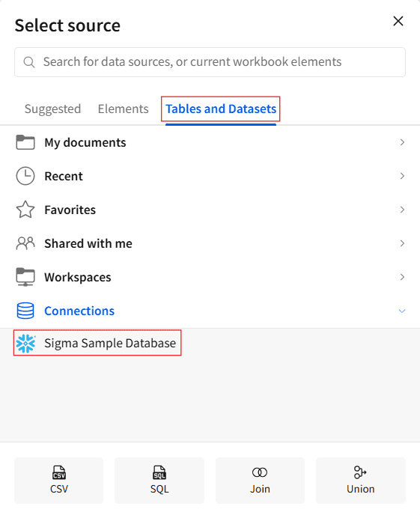Viewport: 420px width, 515px height.
Task: Expand My documents with its chevron
Action: pos(402,142)
